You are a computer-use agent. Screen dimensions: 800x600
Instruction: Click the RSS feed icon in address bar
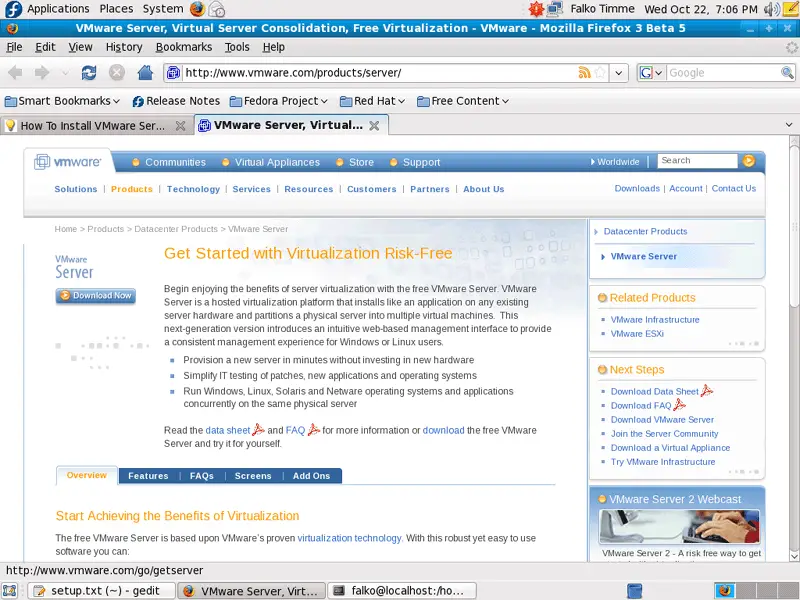pos(585,72)
